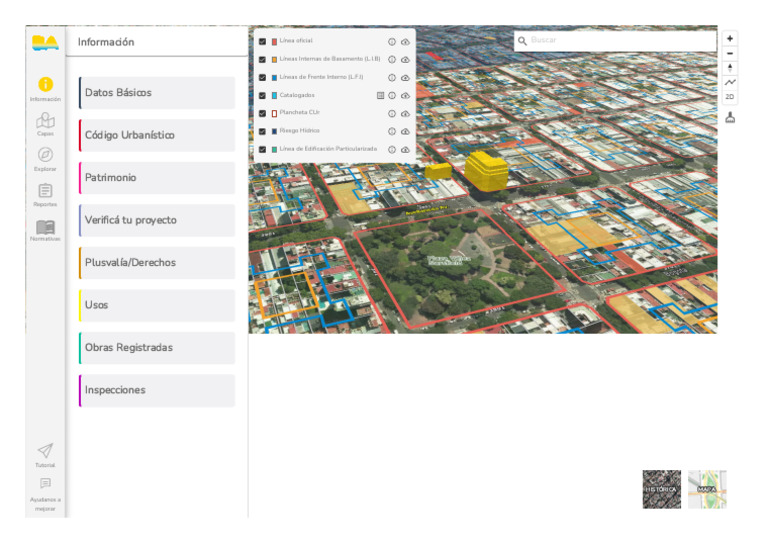Open the Explorar compass icon
Screen dimensions: 768x543
(45, 155)
